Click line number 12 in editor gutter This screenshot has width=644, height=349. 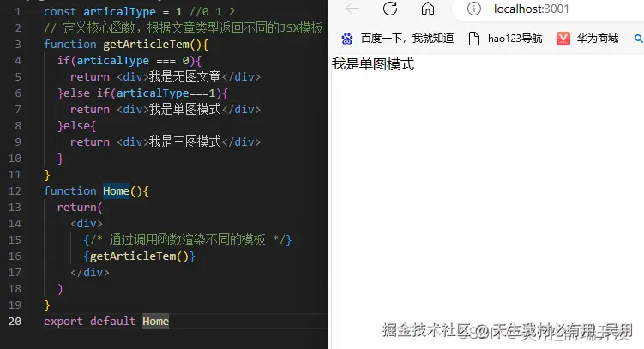tap(15, 191)
